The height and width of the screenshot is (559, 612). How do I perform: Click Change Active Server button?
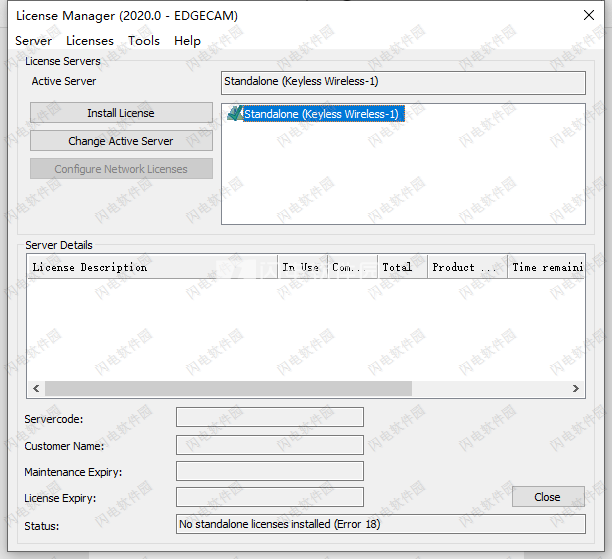tap(121, 141)
